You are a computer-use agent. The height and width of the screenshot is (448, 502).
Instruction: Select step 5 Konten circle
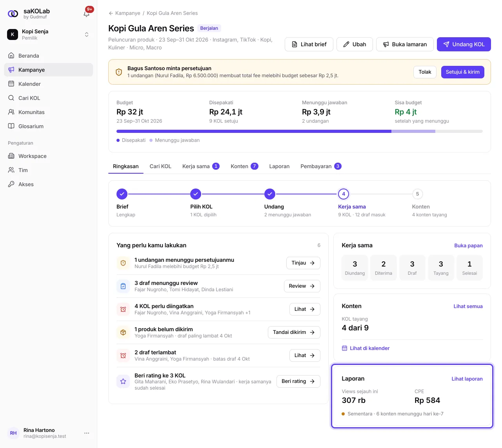418,194
